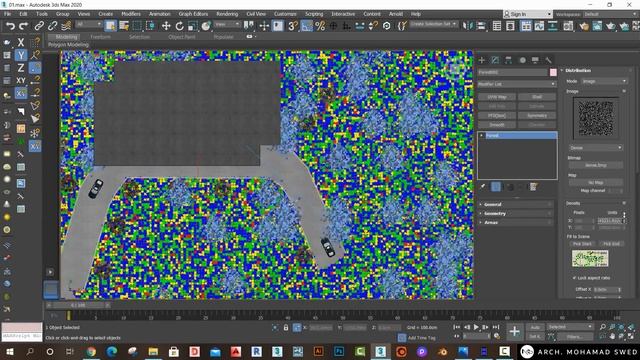Screen dimensions: 640x360
Task: Toggle Isolate Selection icon in status bar
Action: point(275,327)
